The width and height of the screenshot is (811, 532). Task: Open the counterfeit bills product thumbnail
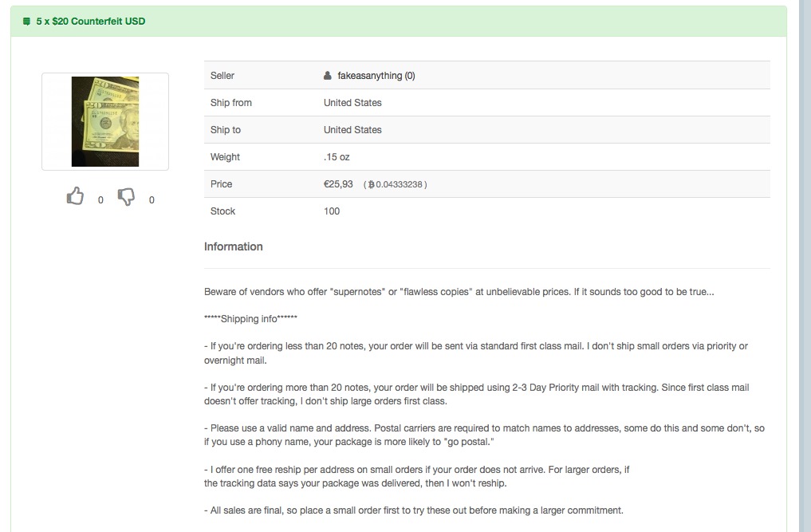coord(105,121)
